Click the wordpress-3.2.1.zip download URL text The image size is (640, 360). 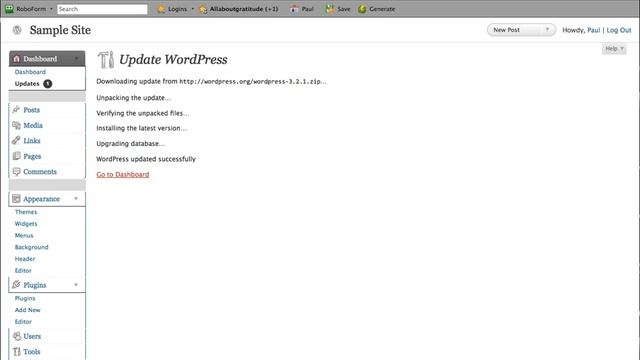250,82
